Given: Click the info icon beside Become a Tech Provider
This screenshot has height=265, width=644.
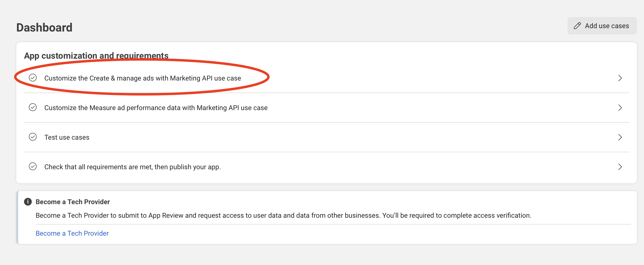Looking at the screenshot, I should (28, 202).
